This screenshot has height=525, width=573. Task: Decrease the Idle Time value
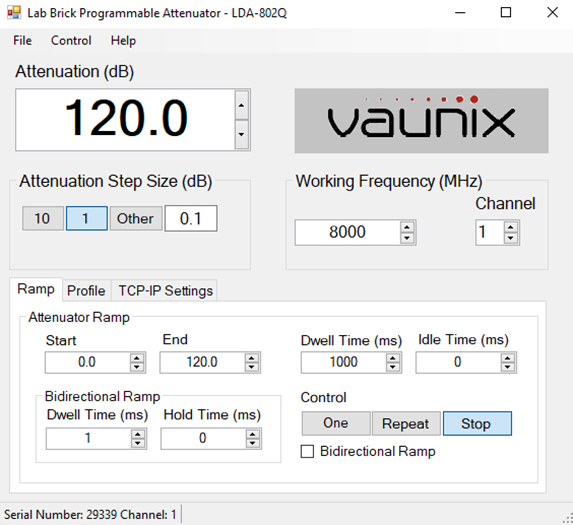[x=508, y=367]
